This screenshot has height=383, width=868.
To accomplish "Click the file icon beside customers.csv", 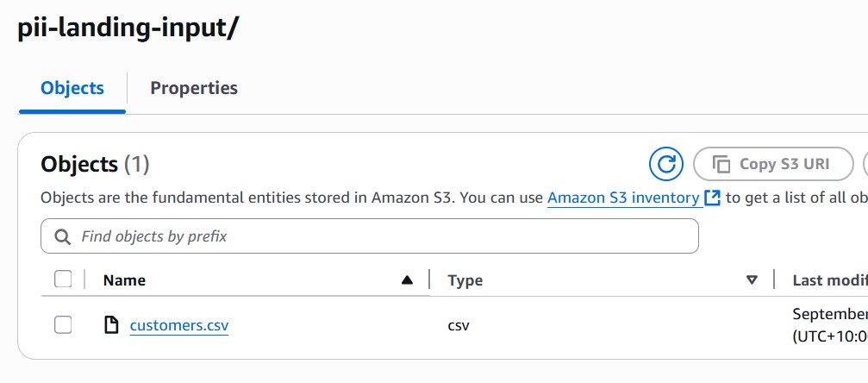I will pyautogui.click(x=110, y=325).
